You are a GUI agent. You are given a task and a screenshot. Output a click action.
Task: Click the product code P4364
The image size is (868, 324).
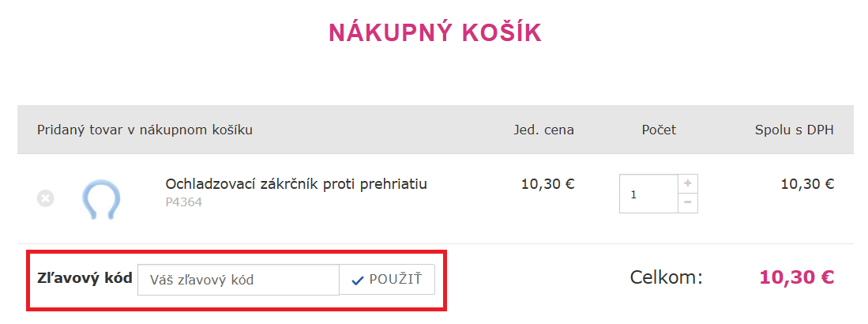[183, 202]
